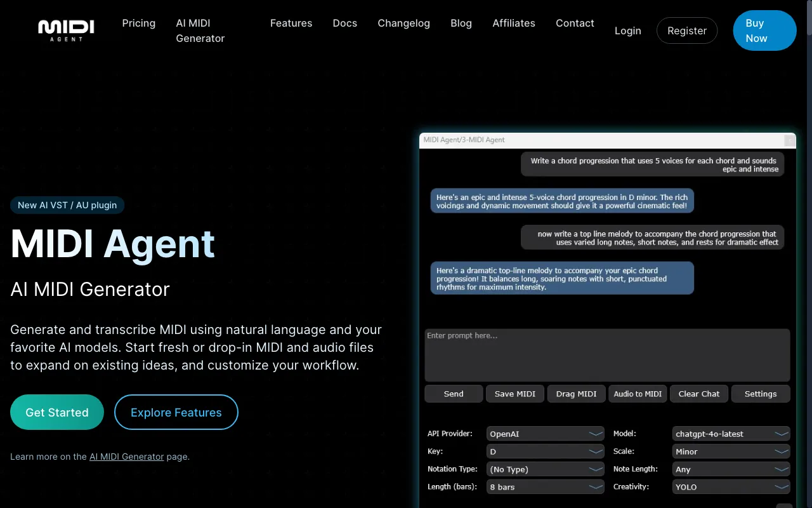Click the plugin window title bar corner button
Image resolution: width=812 pixels, height=508 pixels.
click(x=789, y=140)
